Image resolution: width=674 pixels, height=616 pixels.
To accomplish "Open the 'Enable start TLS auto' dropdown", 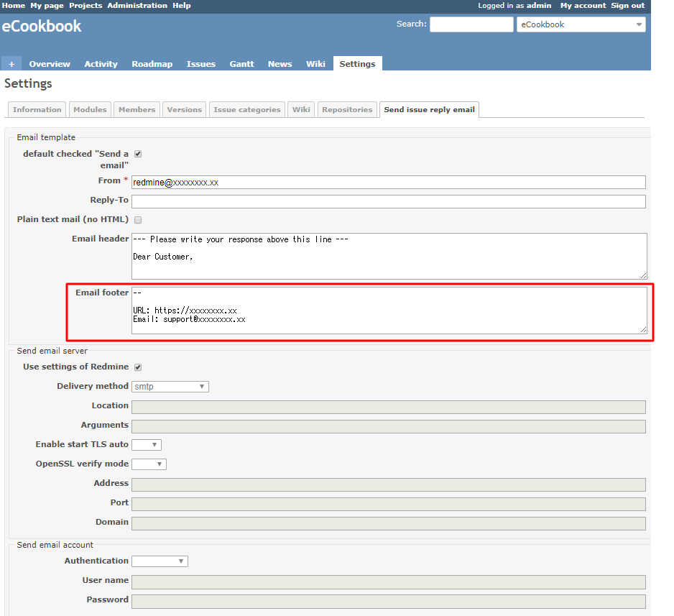I will [x=146, y=444].
